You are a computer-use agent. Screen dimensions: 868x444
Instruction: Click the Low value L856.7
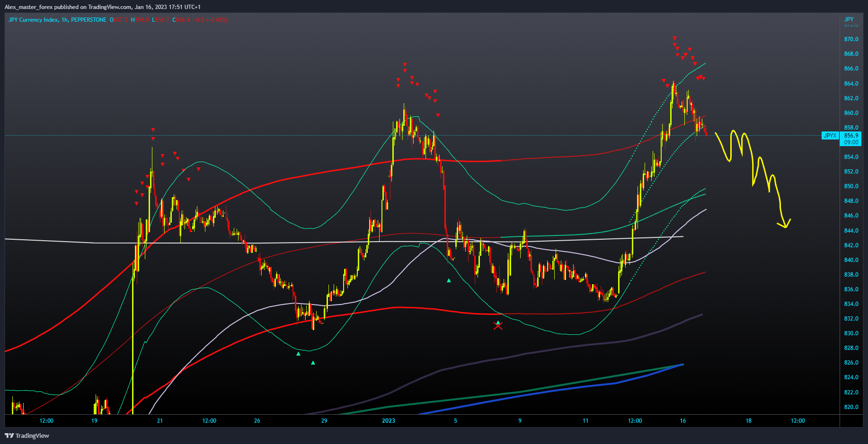(x=160, y=20)
